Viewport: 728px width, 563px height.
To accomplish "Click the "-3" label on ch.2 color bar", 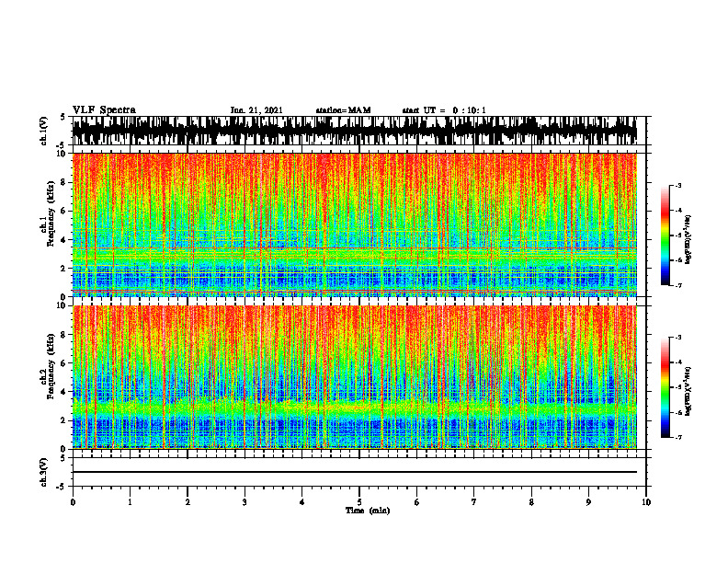I will [678, 338].
